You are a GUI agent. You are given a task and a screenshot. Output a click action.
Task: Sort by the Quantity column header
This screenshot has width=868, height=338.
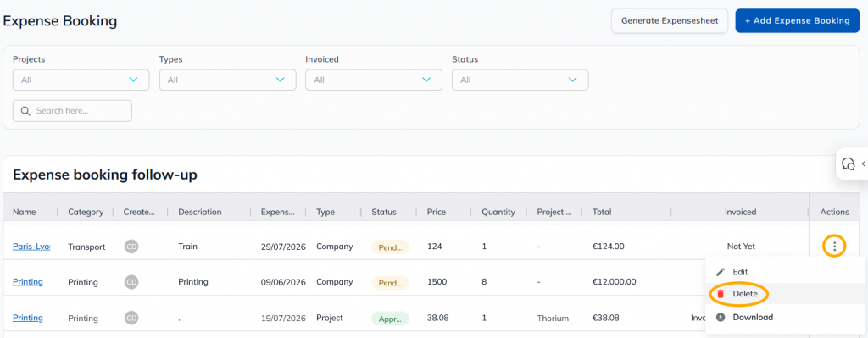coord(498,212)
